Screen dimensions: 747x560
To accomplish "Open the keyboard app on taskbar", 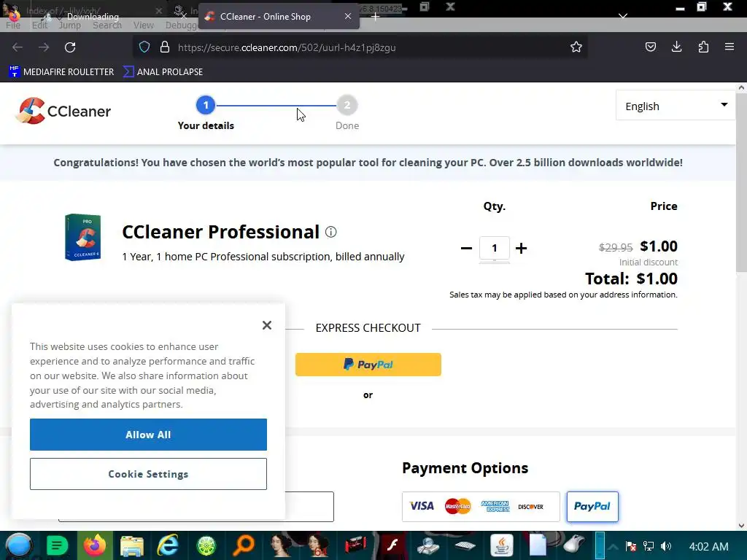I will pos(465,545).
